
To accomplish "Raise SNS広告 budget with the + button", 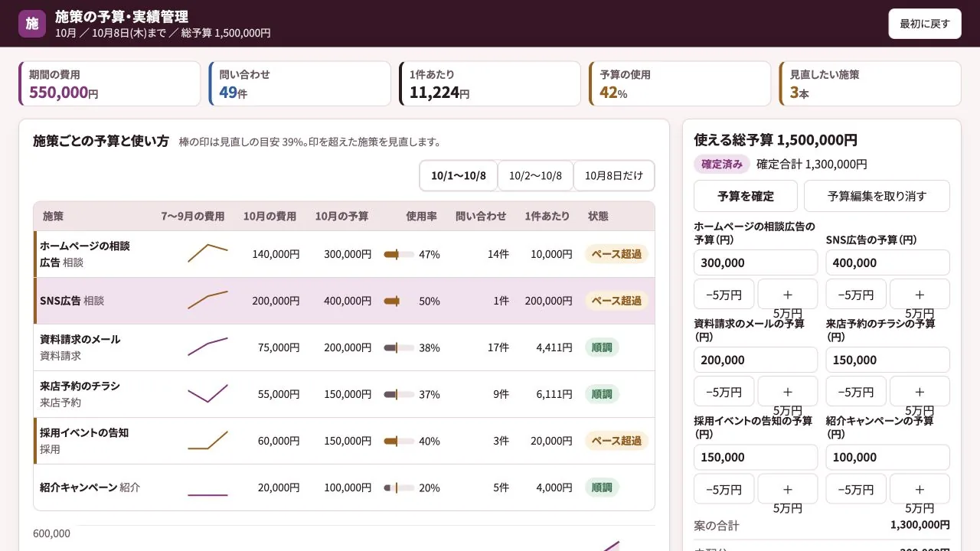I will 920,295.
